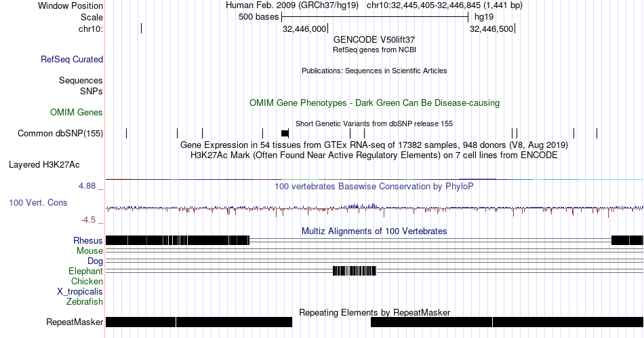Click the hg19 label beside scale bar
The height and width of the screenshot is (338, 644).
[484, 17]
